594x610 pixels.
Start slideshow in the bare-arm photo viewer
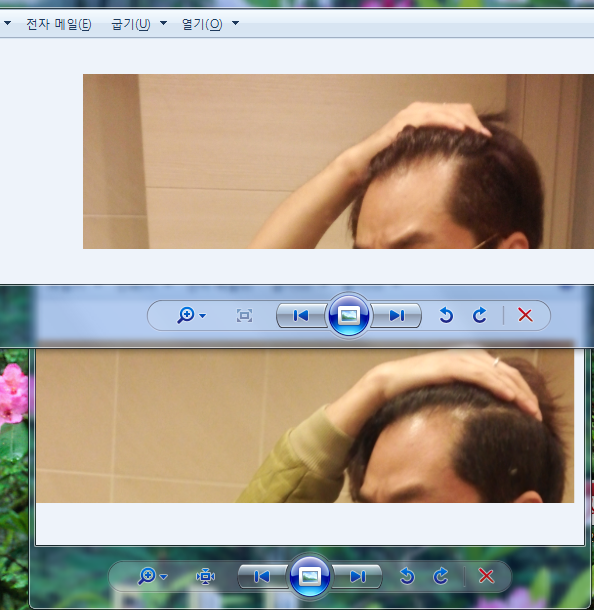point(349,316)
